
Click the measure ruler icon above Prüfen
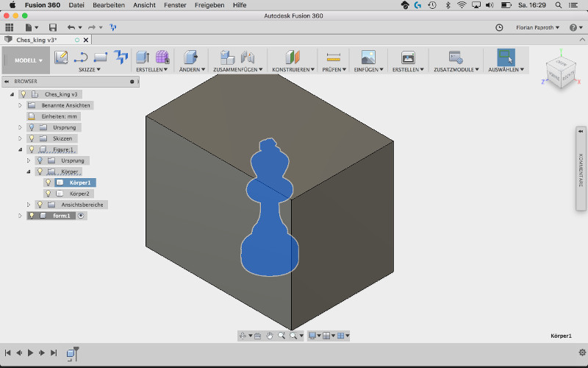click(334, 57)
